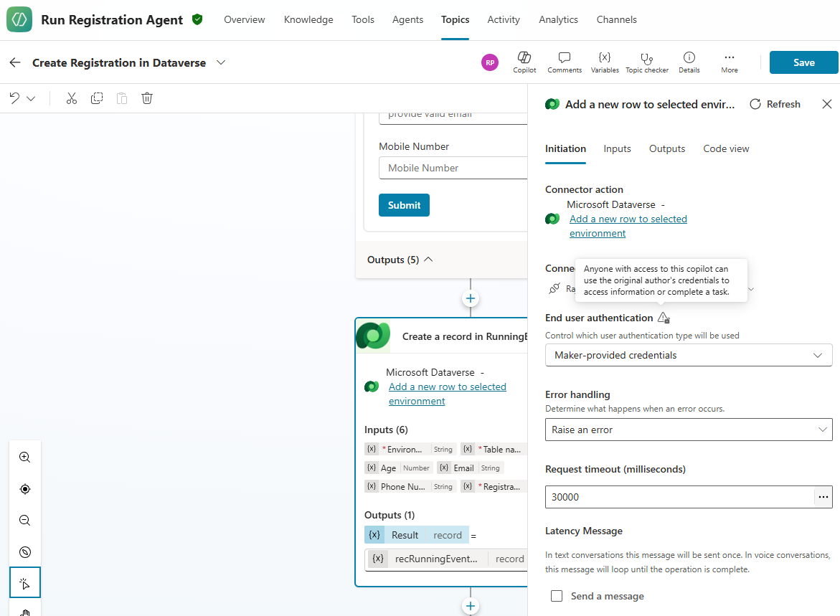Screen dimensions: 840x616
Task: Close the connector properties panel
Action: tap(826, 104)
